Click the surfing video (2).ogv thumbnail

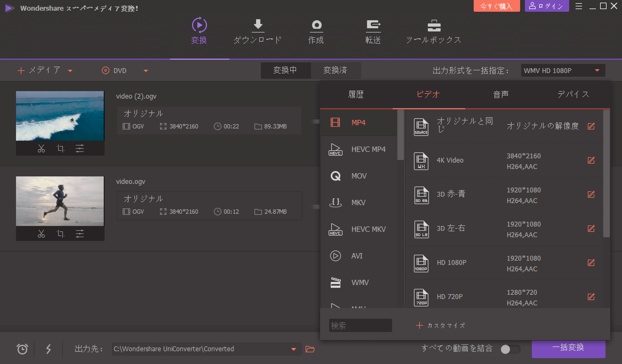pos(60,116)
